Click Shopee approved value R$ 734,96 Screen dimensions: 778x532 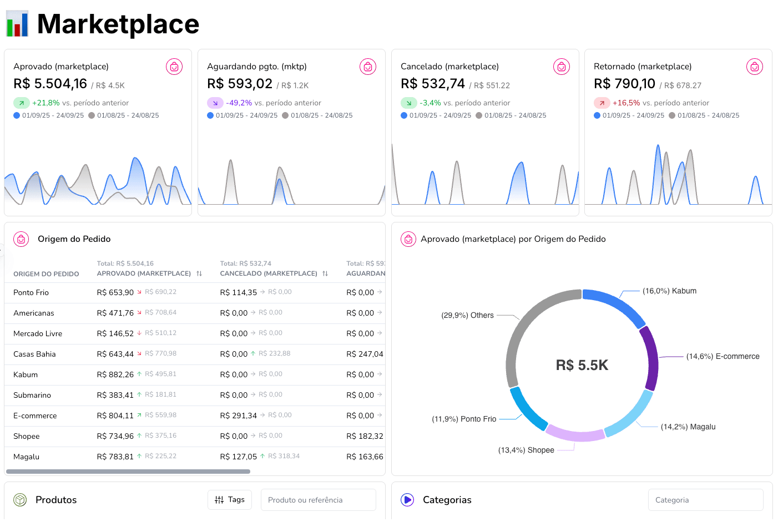click(x=115, y=436)
